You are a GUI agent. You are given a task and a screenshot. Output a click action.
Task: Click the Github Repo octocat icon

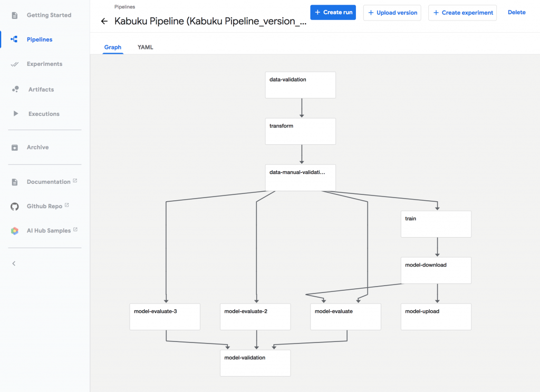click(x=15, y=207)
